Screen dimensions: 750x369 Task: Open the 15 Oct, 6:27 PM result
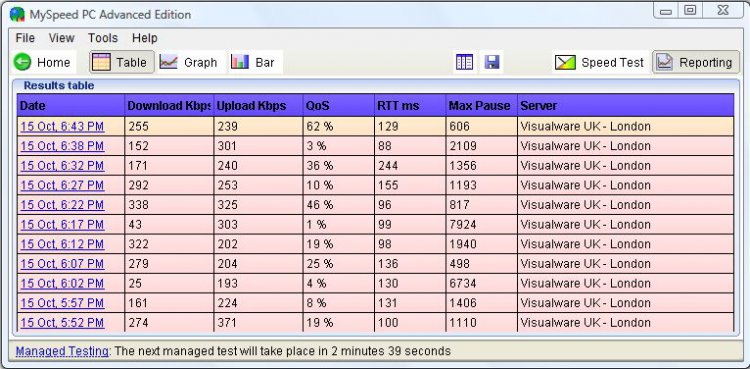[62, 185]
